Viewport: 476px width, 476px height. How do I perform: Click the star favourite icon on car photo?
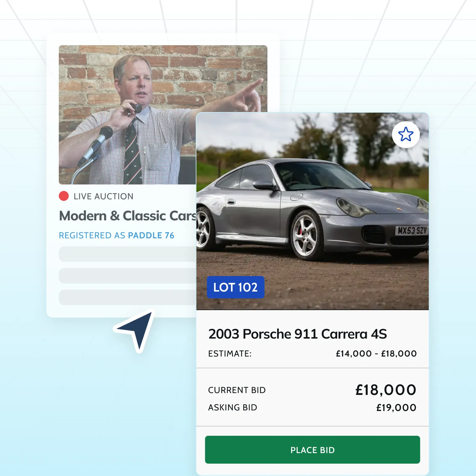[406, 134]
